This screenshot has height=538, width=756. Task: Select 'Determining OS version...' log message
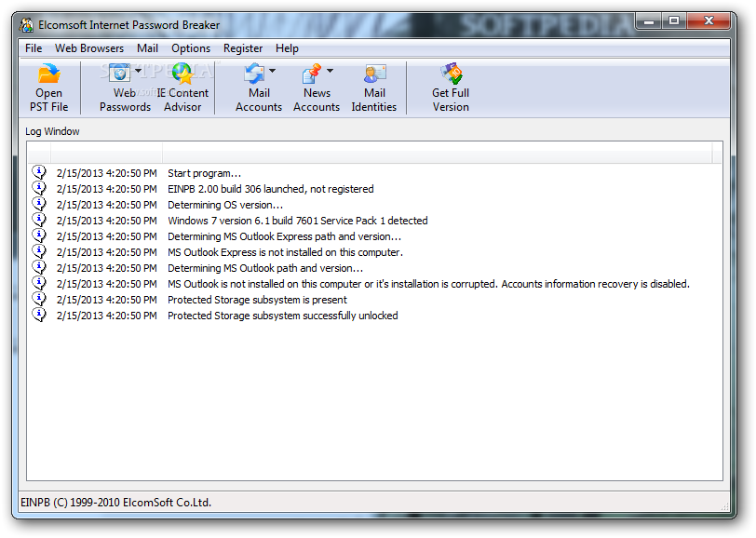[x=225, y=205]
